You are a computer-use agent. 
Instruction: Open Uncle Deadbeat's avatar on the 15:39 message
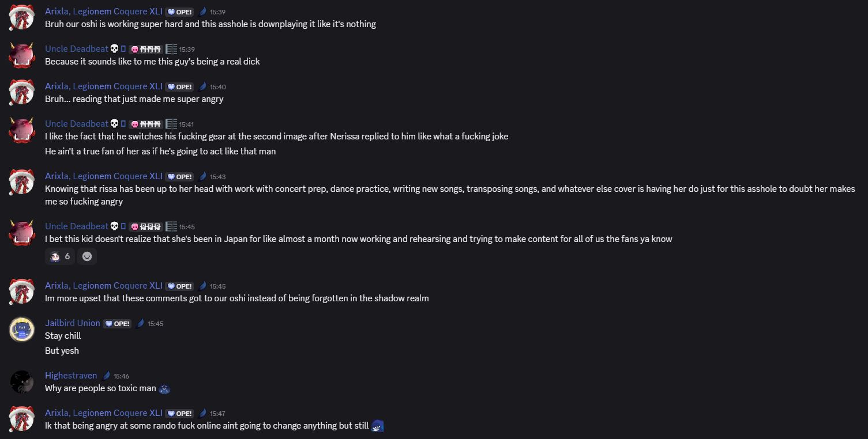[22, 55]
